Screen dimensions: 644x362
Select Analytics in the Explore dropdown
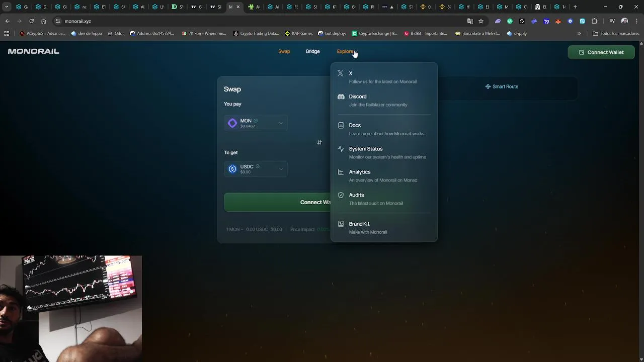pos(384,175)
